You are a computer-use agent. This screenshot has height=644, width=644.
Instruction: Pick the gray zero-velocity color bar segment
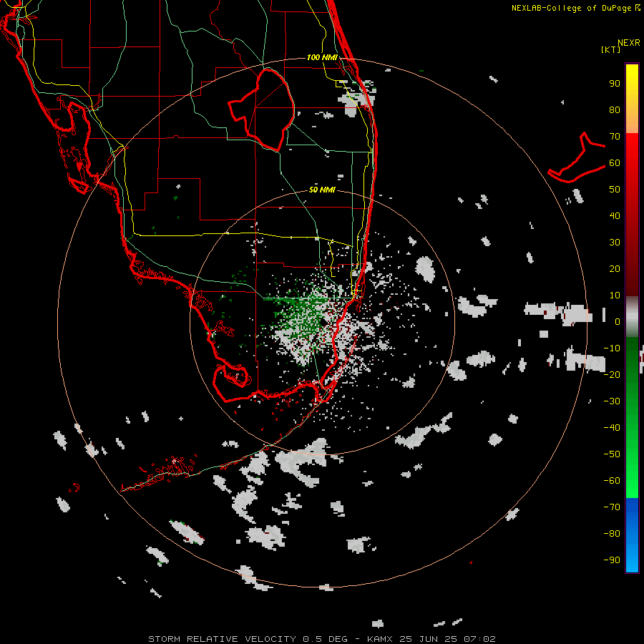pos(632,317)
